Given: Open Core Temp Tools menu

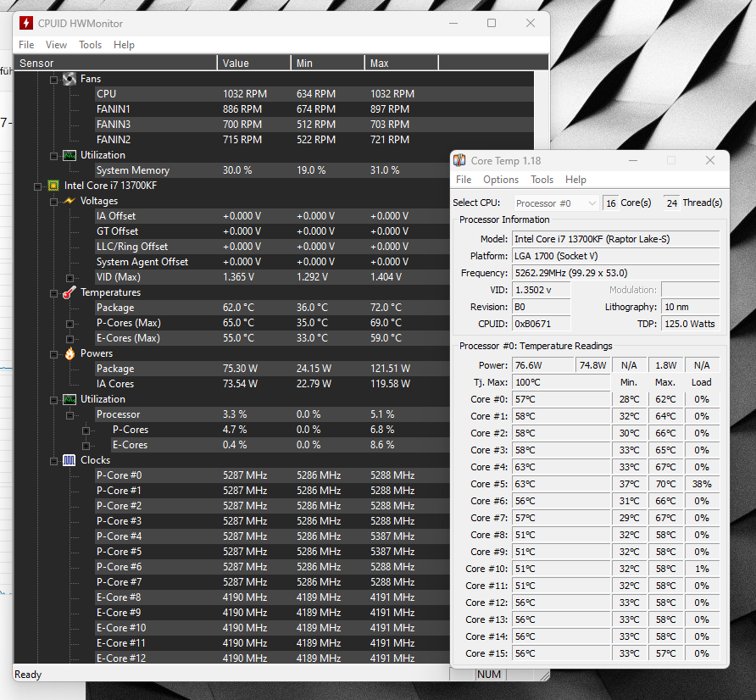Looking at the screenshot, I should 542,180.
